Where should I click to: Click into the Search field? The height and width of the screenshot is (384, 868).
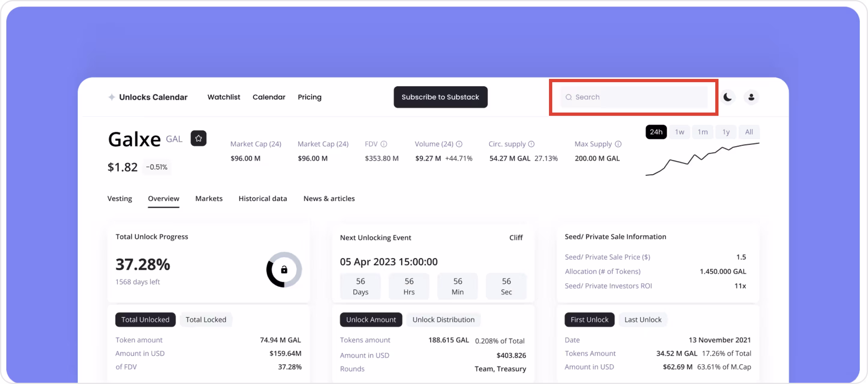634,97
